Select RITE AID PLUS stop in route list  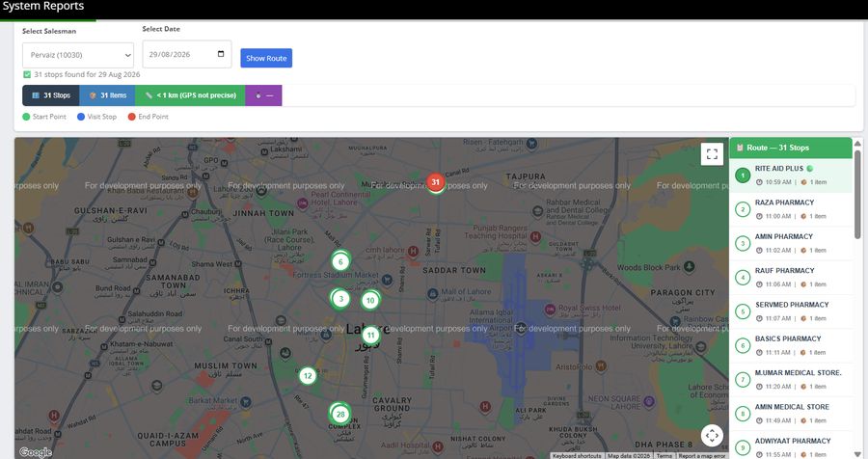point(791,175)
